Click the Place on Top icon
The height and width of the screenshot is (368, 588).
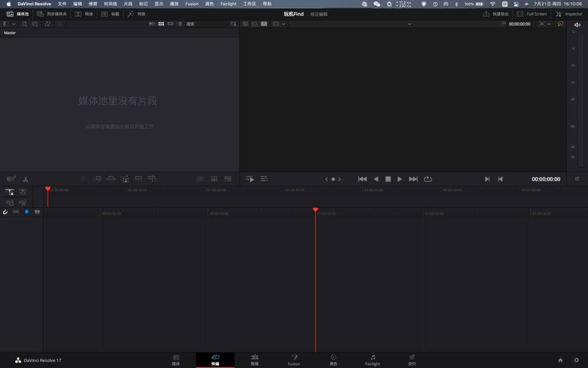pos(138,179)
